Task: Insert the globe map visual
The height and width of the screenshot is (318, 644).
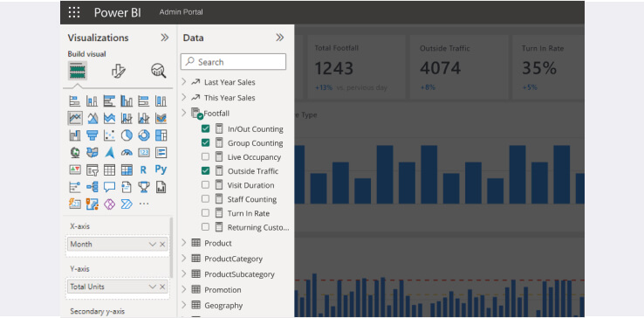Action: pos(75,153)
